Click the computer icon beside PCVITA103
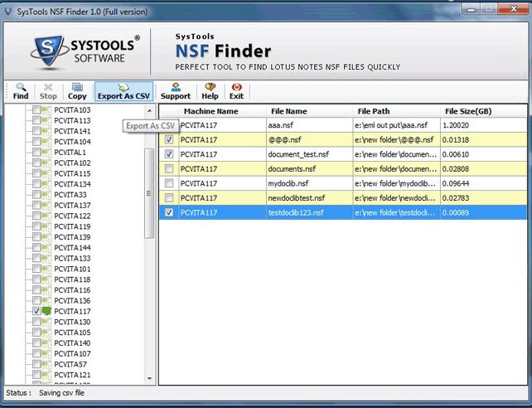 click(46, 109)
